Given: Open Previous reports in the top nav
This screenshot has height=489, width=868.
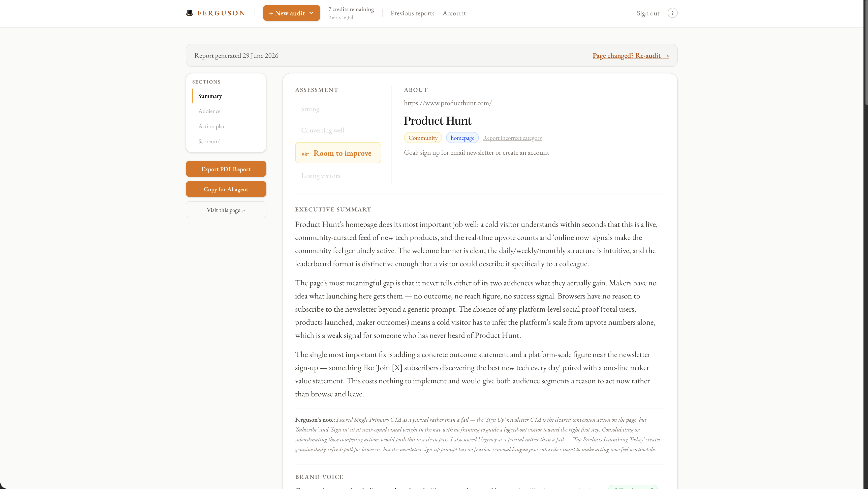Looking at the screenshot, I should tap(412, 13).
